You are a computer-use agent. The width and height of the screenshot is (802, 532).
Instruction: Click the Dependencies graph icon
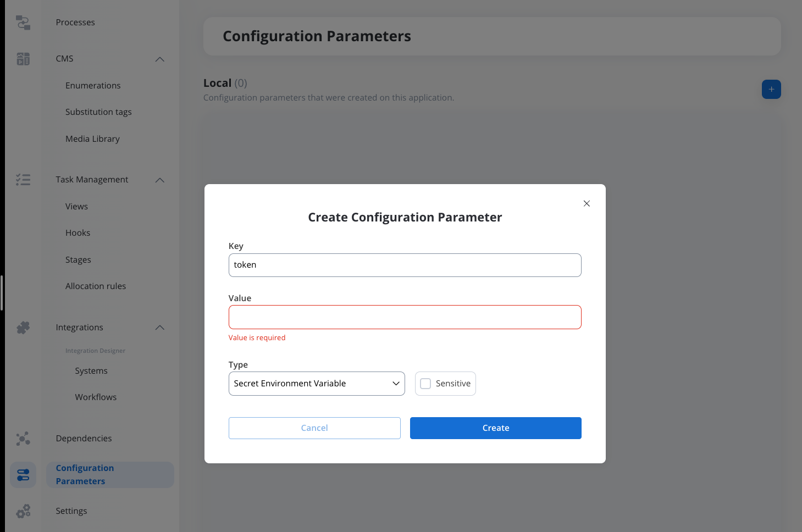click(x=23, y=439)
